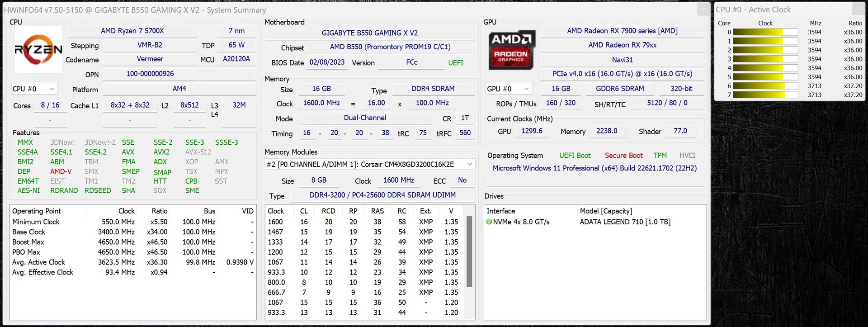868x327 pixels.
Task: Click the Ryzen CPU logo
Action: coord(38,50)
